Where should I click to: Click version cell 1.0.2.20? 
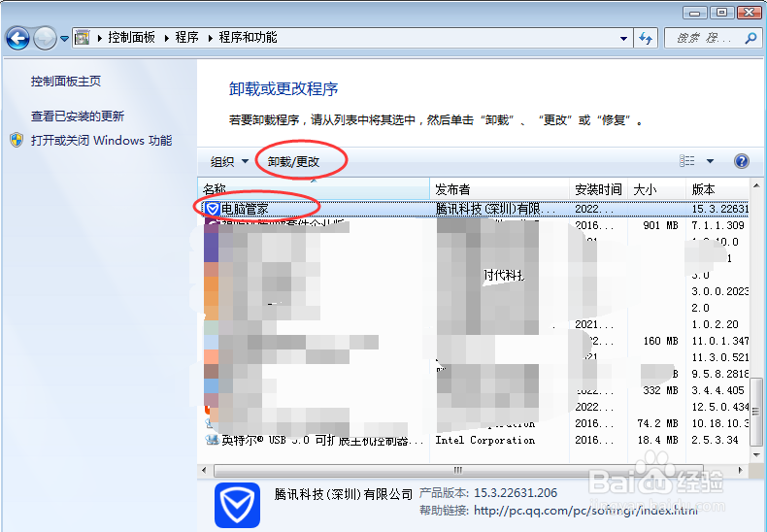[x=715, y=324]
